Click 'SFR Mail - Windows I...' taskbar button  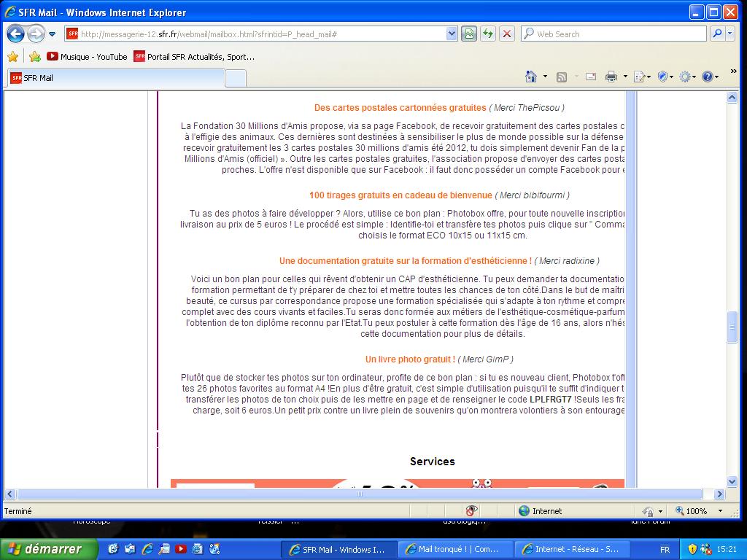(x=338, y=549)
